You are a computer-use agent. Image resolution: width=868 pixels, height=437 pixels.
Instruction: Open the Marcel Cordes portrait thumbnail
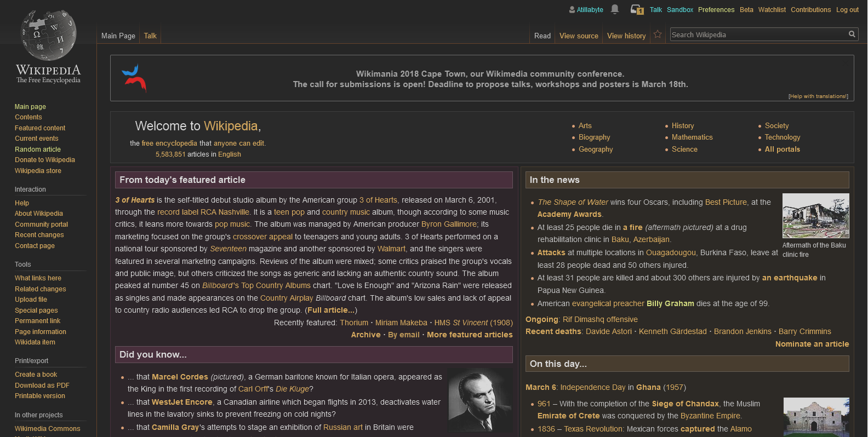point(480,400)
